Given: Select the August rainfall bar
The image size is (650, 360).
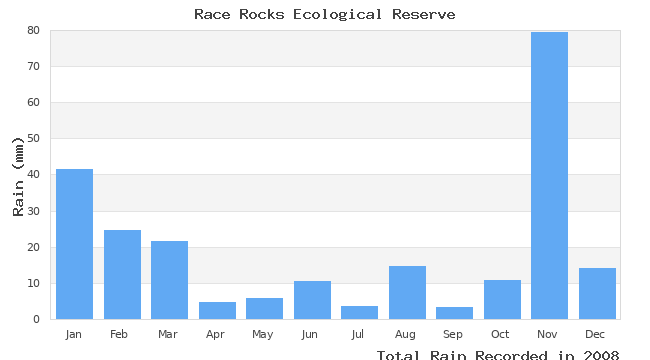Looking at the screenshot, I should pos(407,292).
